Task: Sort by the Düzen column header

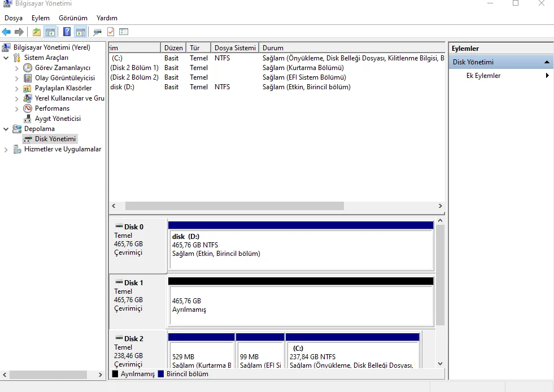Action: click(x=173, y=47)
